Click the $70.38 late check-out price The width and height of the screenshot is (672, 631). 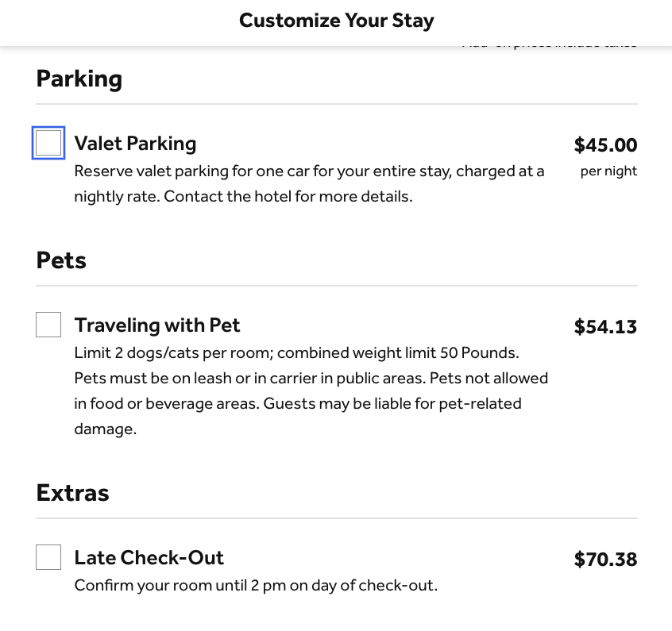tap(605, 559)
